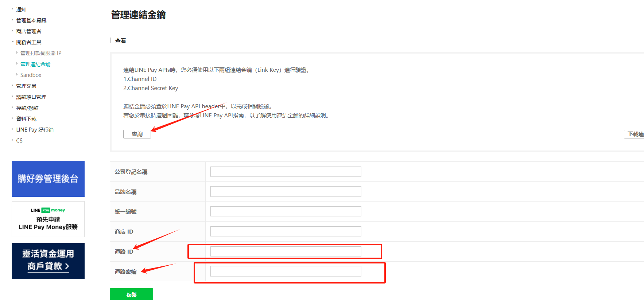Open 購好券管理後台 banner
The height and width of the screenshot is (305, 644).
[48, 179]
